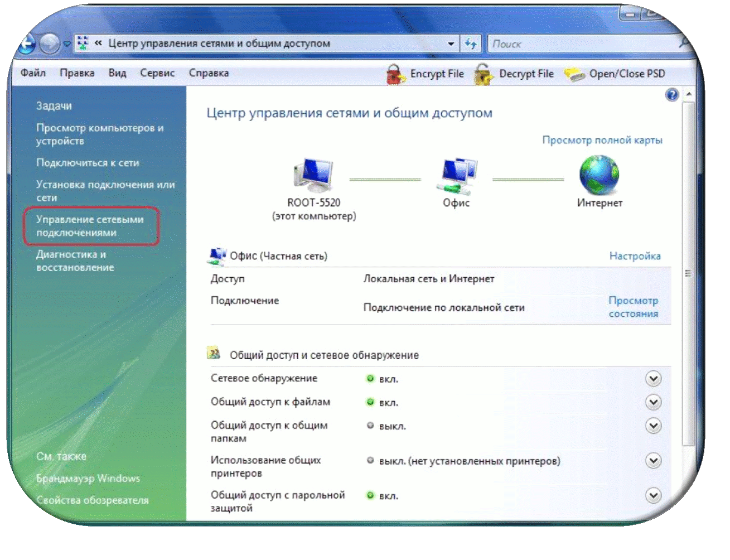
Task: Click the Open/Close PSD toolbar label
Action: pos(627,74)
